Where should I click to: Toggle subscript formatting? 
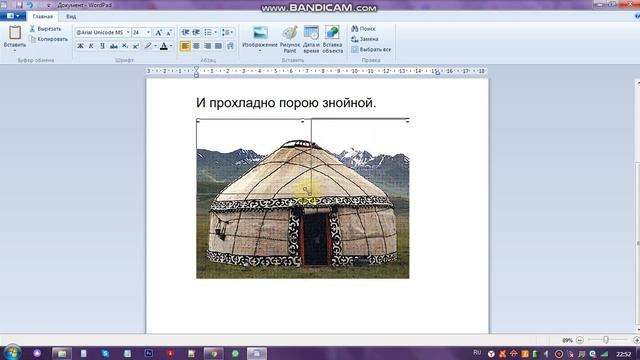pyautogui.click(x=125, y=46)
